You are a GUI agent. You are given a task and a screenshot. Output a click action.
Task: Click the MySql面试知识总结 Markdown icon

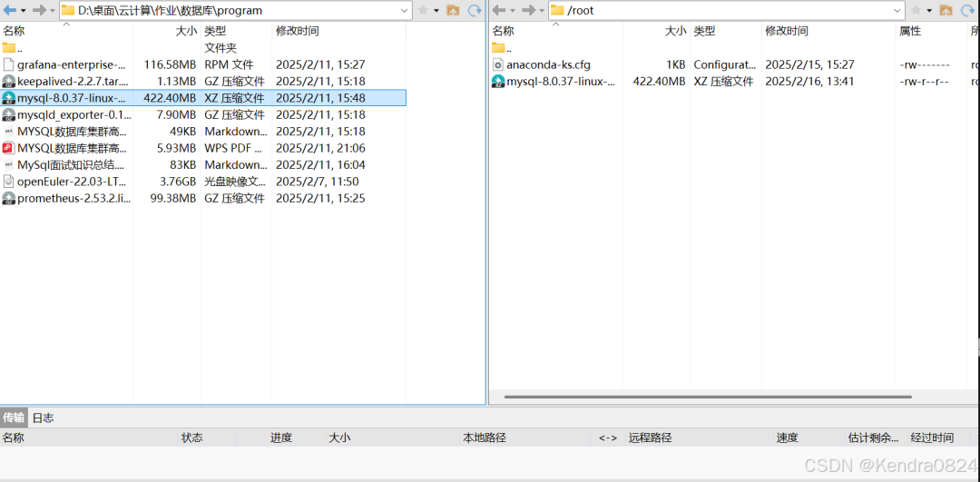pos(8,165)
